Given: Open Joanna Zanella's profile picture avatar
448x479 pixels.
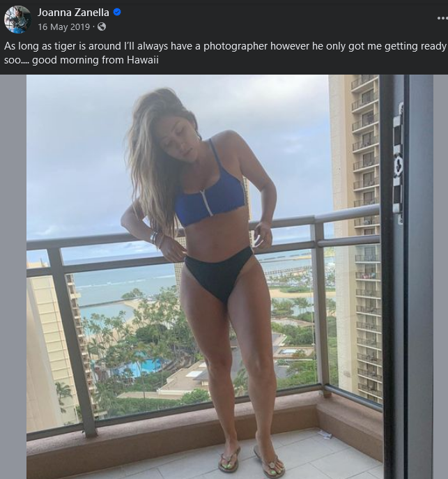Looking at the screenshot, I should coord(17,20).
